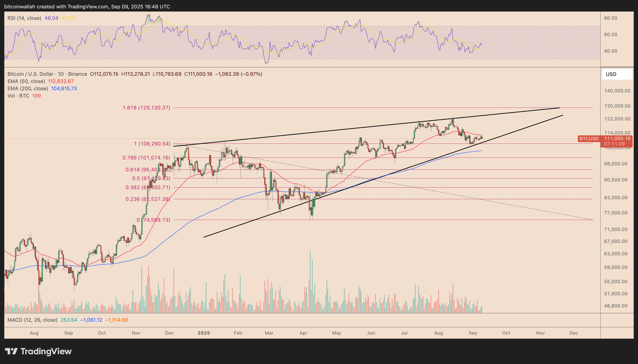Select the 2025 year marker on time axis
Viewport: 638px width, 364px height.
coord(204,333)
